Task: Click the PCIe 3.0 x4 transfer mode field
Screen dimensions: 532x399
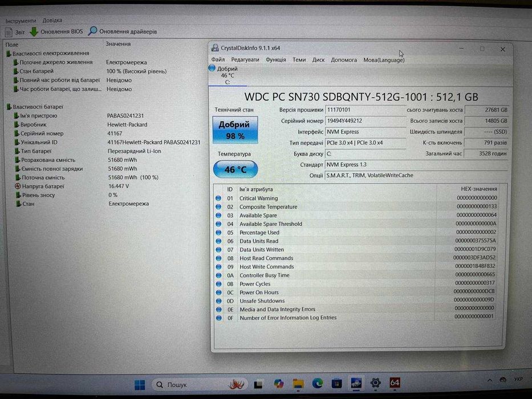Action: click(x=366, y=143)
